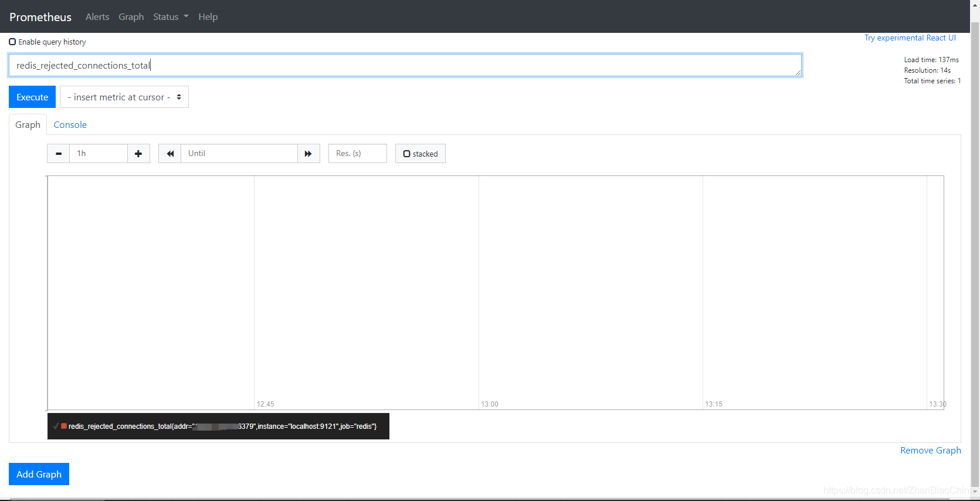This screenshot has width=980, height=501.
Task: Click the Total time series: 1 text
Action: [932, 81]
